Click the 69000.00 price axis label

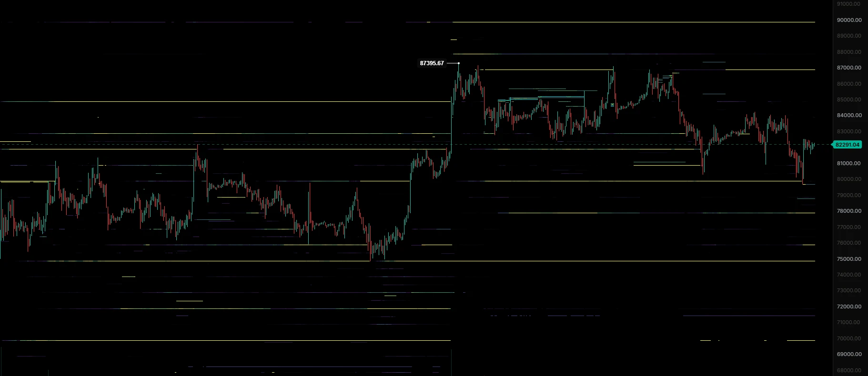point(849,354)
